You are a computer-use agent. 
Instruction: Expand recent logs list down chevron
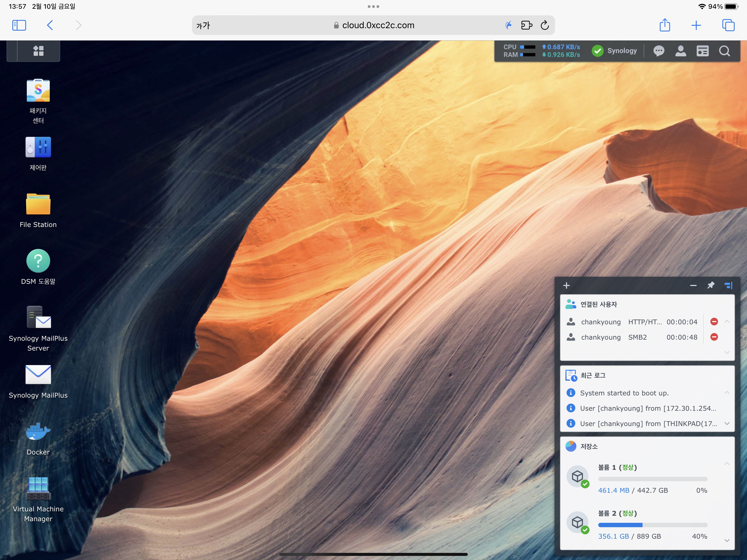click(x=727, y=424)
